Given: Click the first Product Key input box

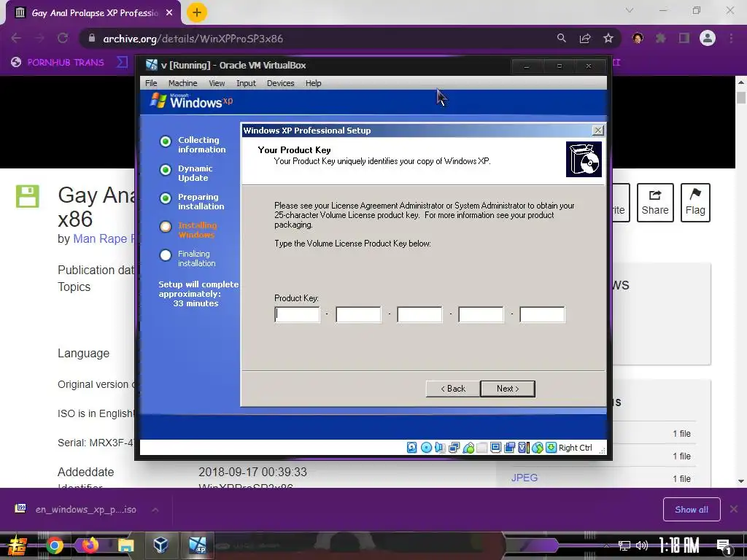Looking at the screenshot, I should (x=298, y=315).
